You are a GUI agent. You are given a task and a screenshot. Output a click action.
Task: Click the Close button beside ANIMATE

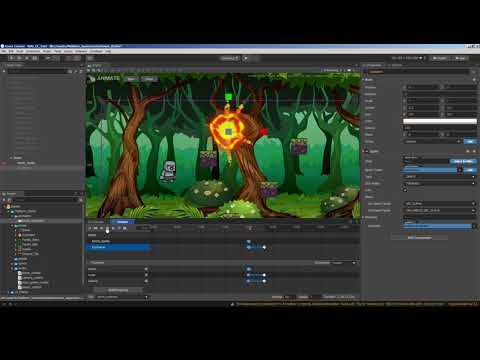[x=149, y=79]
